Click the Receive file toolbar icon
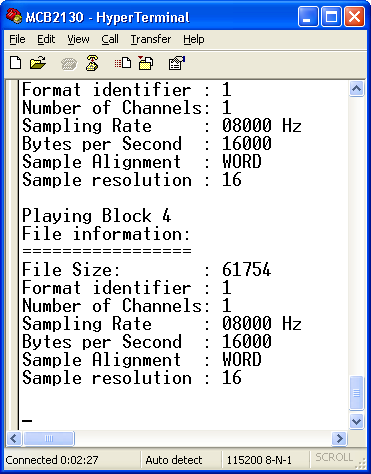This screenshot has width=371, height=474. (146, 63)
